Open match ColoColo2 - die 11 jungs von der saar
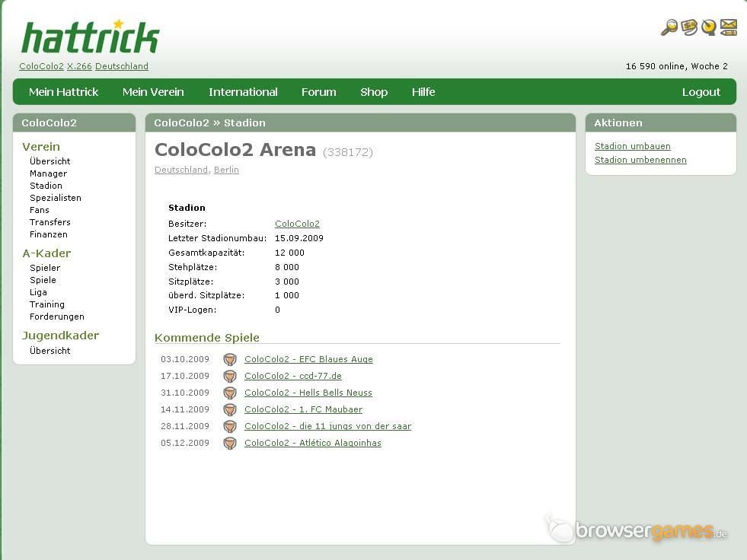747x560 pixels. tap(327, 426)
